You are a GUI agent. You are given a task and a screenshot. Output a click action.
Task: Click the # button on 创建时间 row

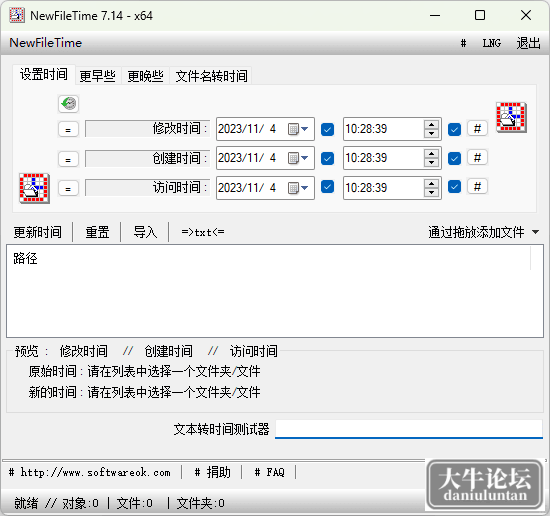[x=477, y=158]
